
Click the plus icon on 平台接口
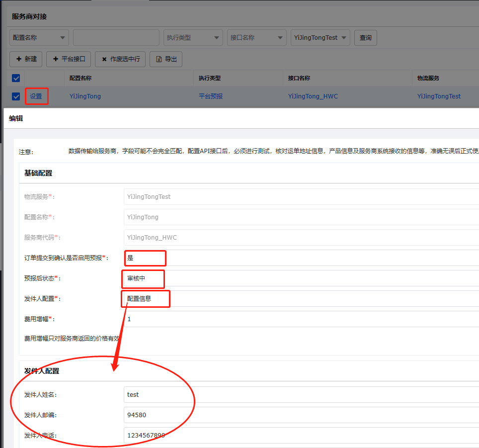56,59
